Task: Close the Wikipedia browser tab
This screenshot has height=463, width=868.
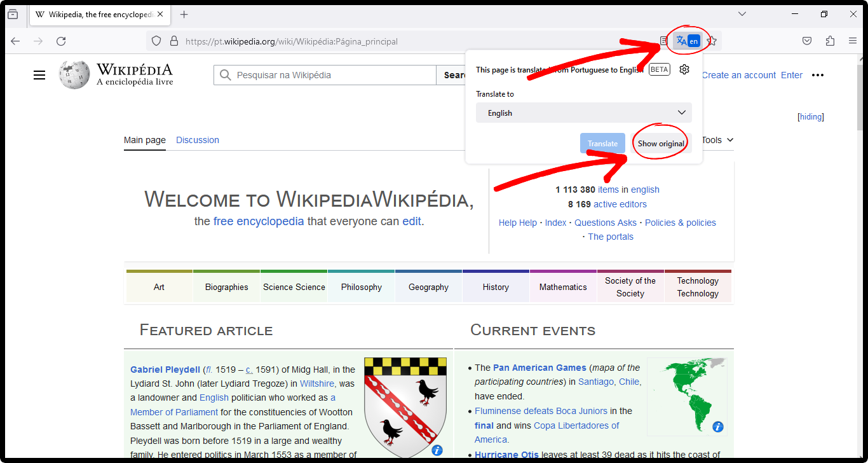Action: tap(159, 14)
